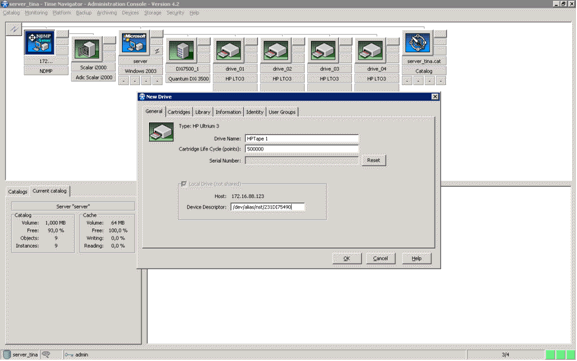577x361 pixels.
Task: Open the Backup menu
Action: [x=84, y=13]
